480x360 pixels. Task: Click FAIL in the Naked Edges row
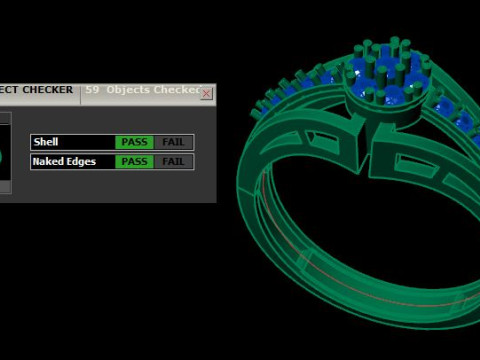tap(173, 162)
